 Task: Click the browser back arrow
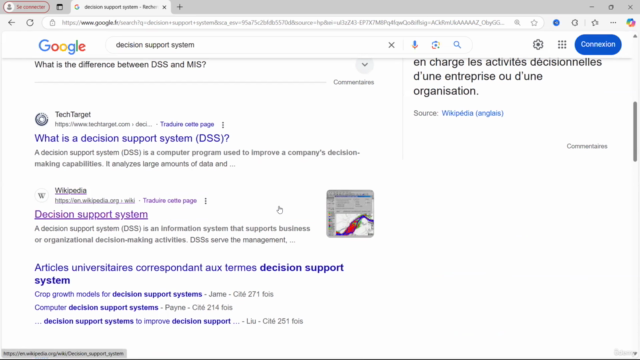click(11, 22)
